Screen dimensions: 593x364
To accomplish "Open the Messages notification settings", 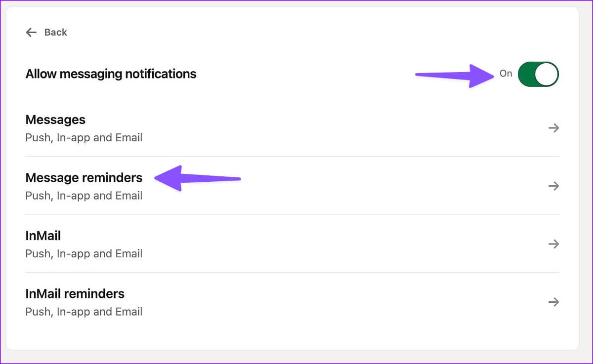I will pyautogui.click(x=55, y=120).
